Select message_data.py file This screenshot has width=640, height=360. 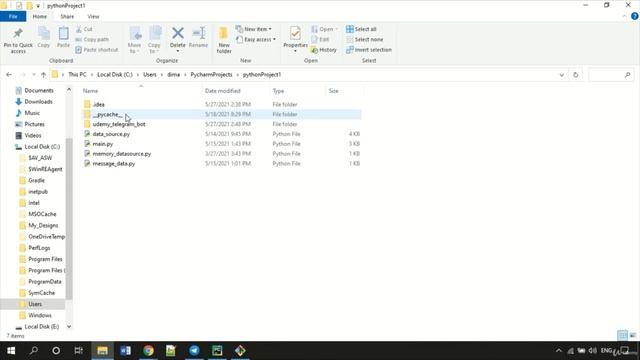(x=113, y=163)
